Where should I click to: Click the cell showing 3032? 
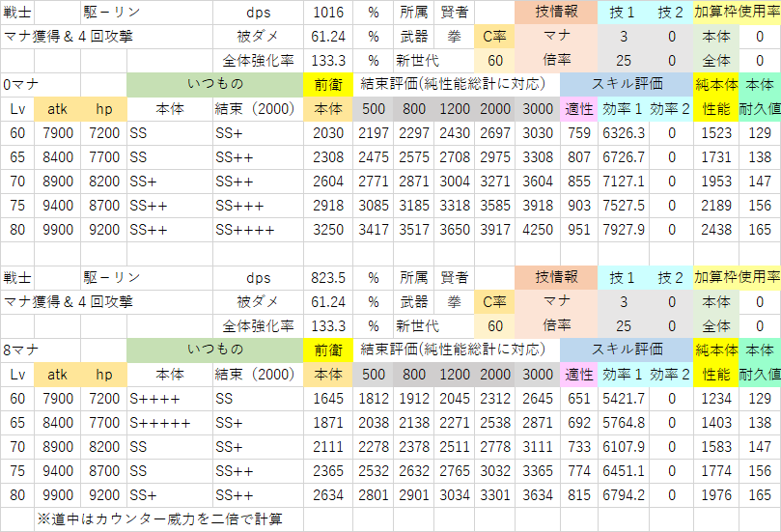[x=495, y=471]
